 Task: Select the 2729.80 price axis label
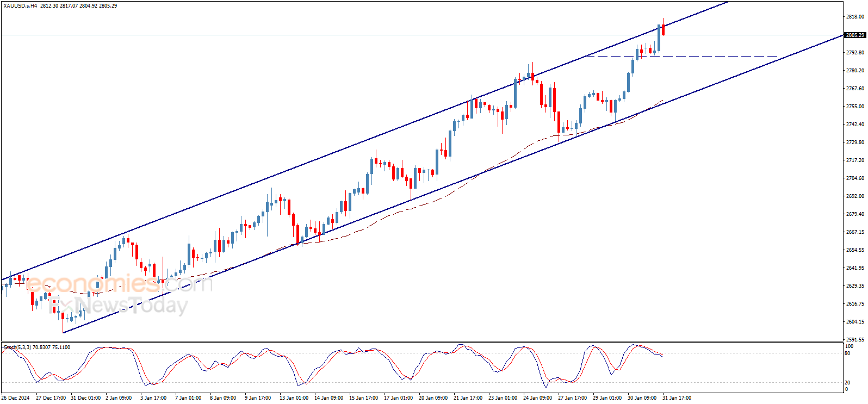pyautogui.click(x=855, y=142)
